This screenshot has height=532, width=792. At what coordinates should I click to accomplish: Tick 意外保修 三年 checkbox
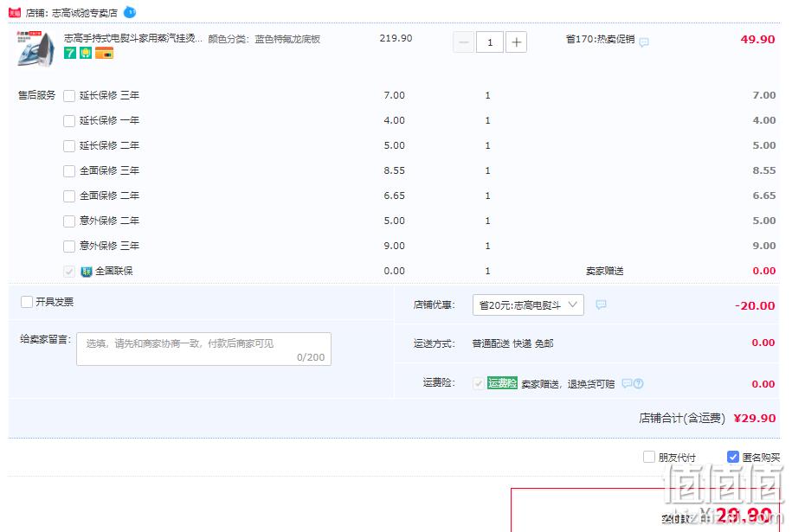pyautogui.click(x=69, y=247)
